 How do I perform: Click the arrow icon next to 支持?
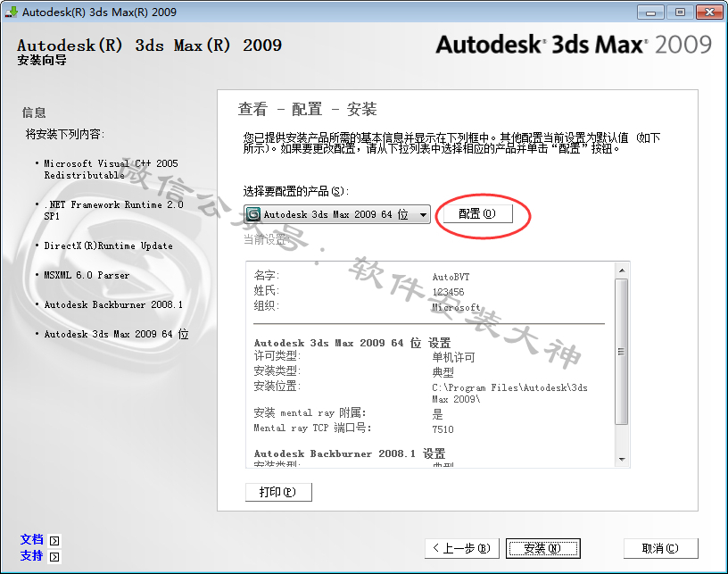(x=54, y=557)
